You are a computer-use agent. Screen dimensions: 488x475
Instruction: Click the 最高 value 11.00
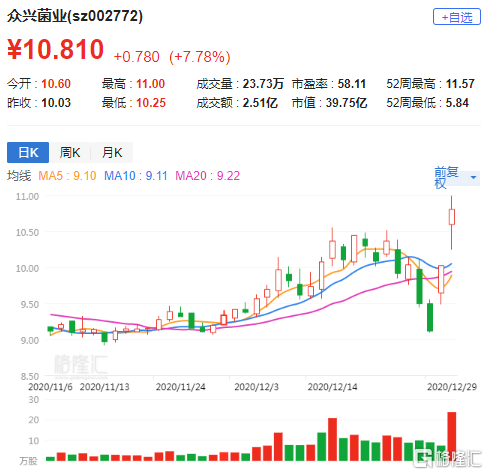pos(151,84)
